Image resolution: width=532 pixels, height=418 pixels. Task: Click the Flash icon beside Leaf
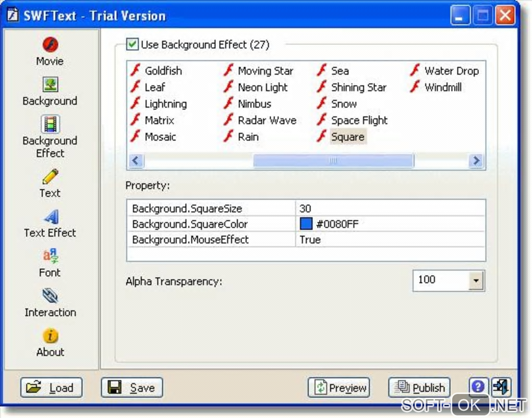pyautogui.click(x=136, y=87)
